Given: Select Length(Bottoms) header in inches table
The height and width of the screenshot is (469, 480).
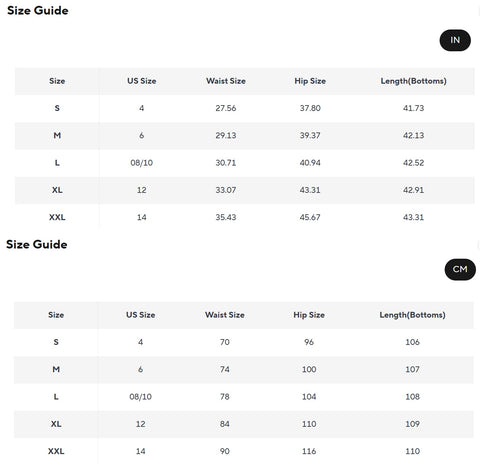Looking at the screenshot, I should [x=413, y=81].
